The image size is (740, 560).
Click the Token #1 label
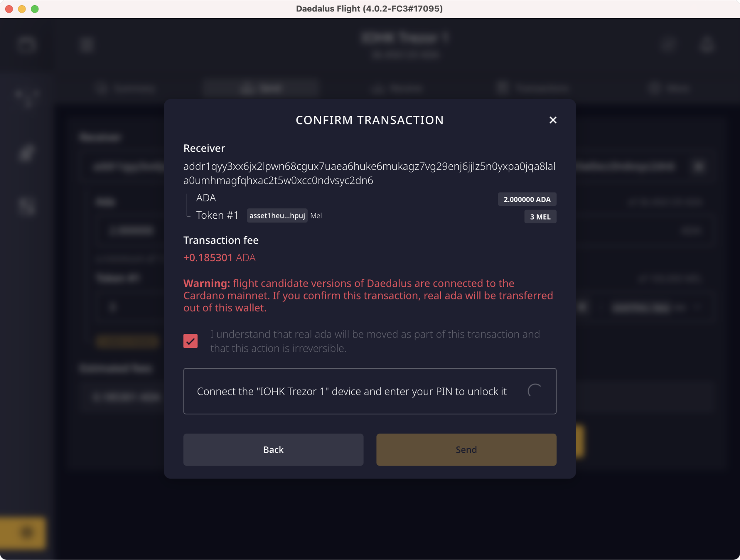217,215
